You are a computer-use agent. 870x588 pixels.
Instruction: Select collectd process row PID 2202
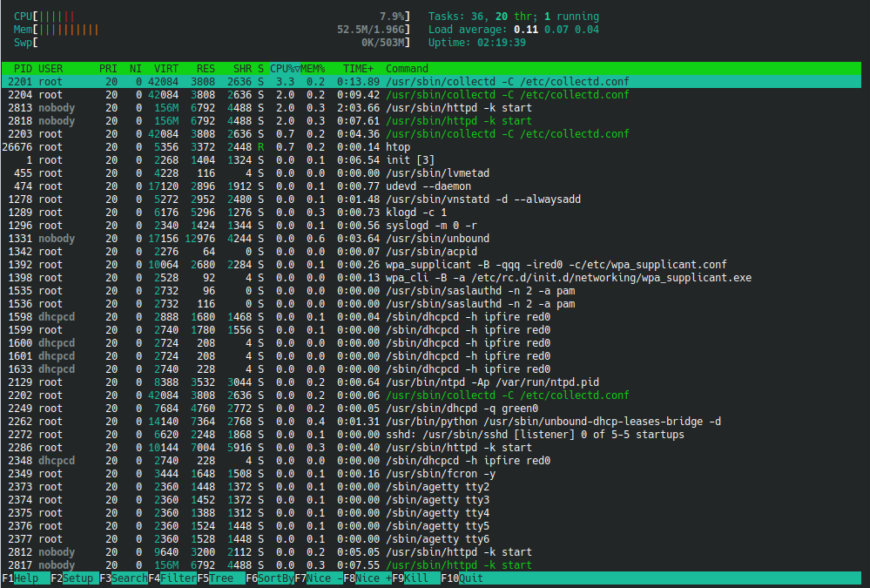[x=431, y=395]
